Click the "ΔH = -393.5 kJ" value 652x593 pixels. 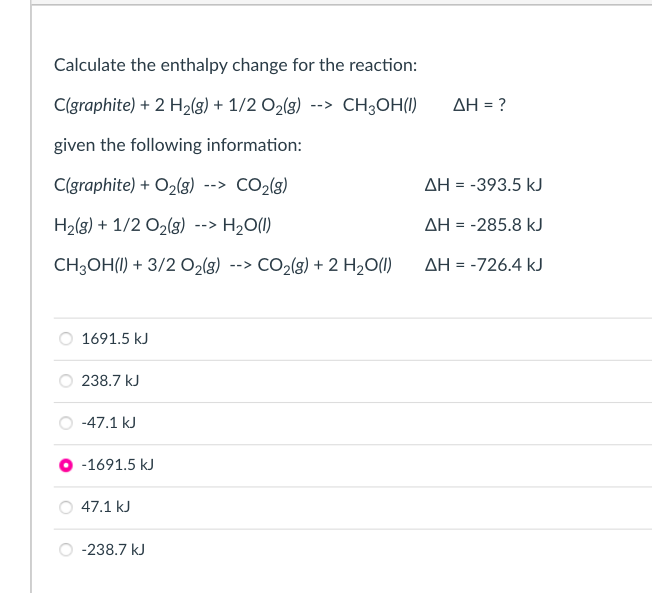pos(484,185)
